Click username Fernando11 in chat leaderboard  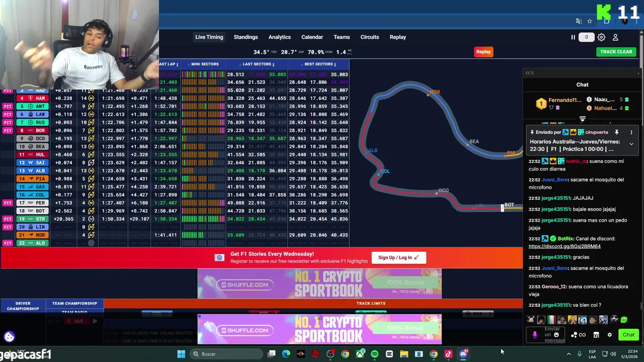(x=564, y=100)
